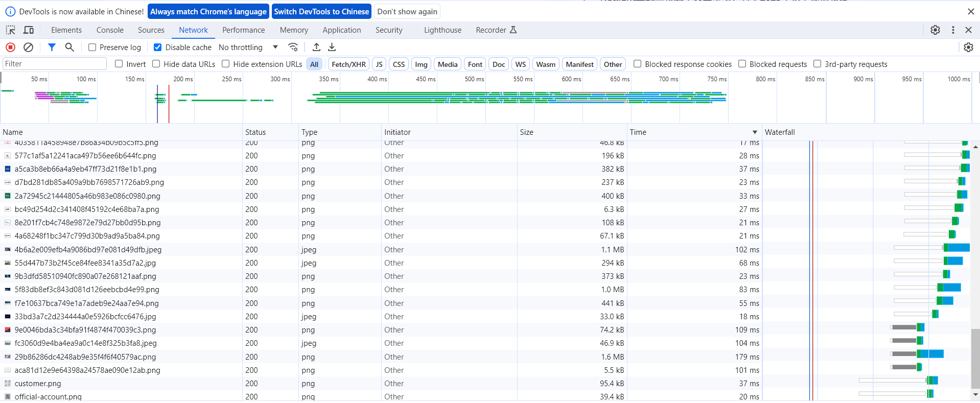The width and height of the screenshot is (980, 403).
Task: Toggle the device toolbar icon
Action: click(29, 30)
